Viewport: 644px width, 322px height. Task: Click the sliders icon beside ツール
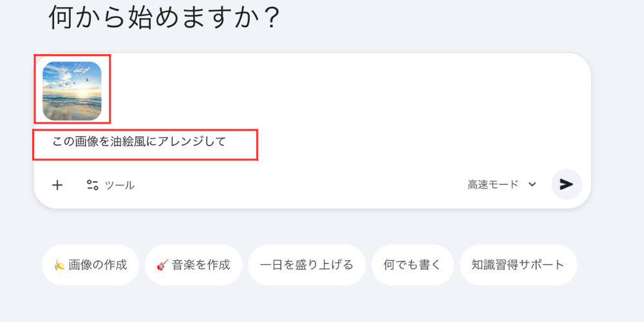[x=92, y=185]
